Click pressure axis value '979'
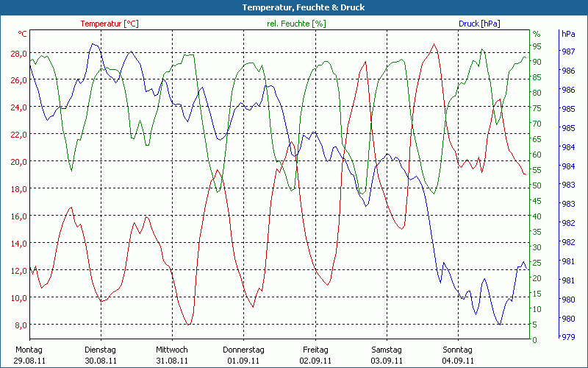The height and width of the screenshot is (368, 588). [x=568, y=337]
